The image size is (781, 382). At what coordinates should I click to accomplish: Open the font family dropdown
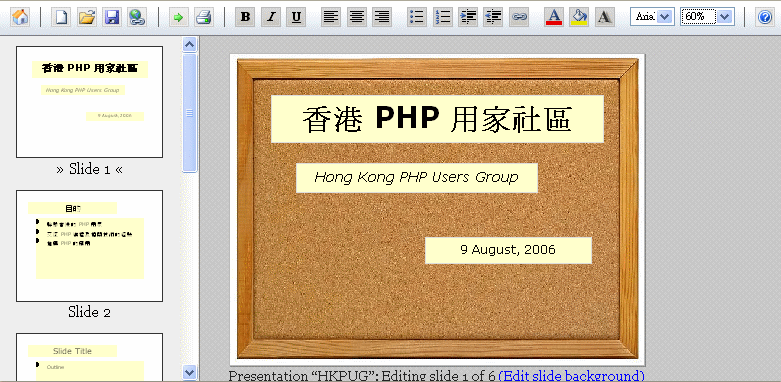pyautogui.click(x=652, y=17)
